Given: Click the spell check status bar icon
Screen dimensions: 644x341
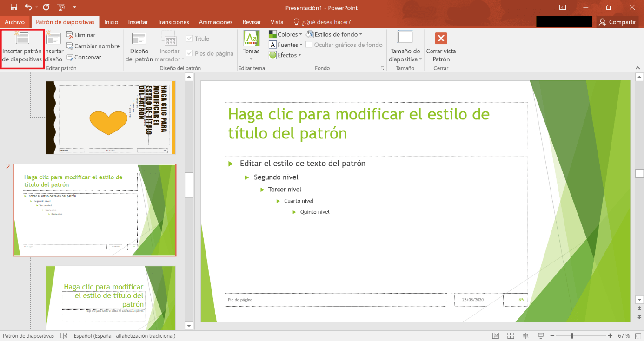Looking at the screenshot, I should 64,336.
